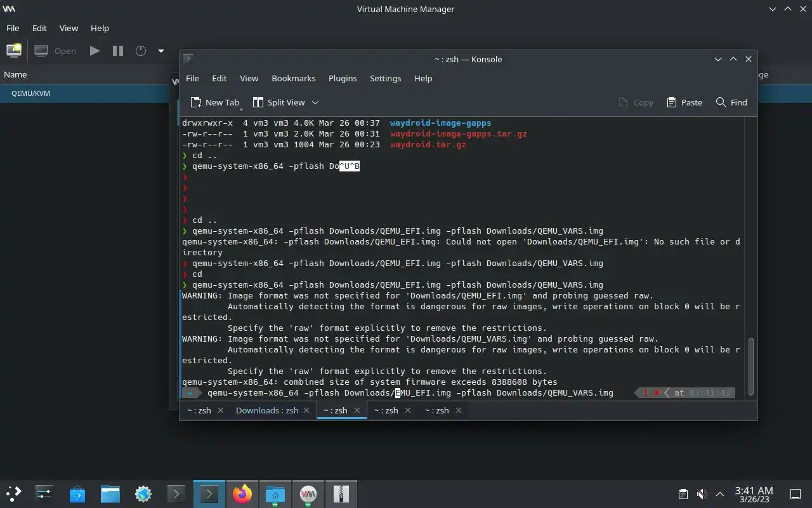812x508 pixels.
Task: Click the Run (play) virtual machine icon
Action: tap(95, 51)
